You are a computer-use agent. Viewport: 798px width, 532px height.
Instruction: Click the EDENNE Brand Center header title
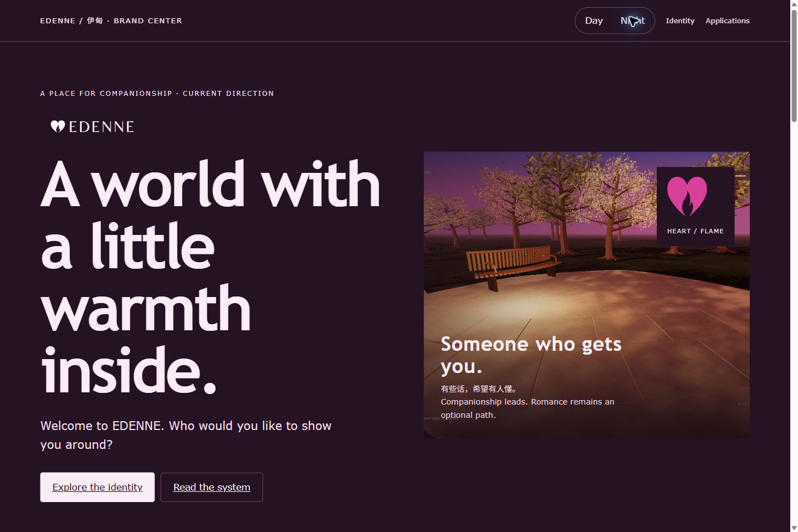pyautogui.click(x=111, y=21)
